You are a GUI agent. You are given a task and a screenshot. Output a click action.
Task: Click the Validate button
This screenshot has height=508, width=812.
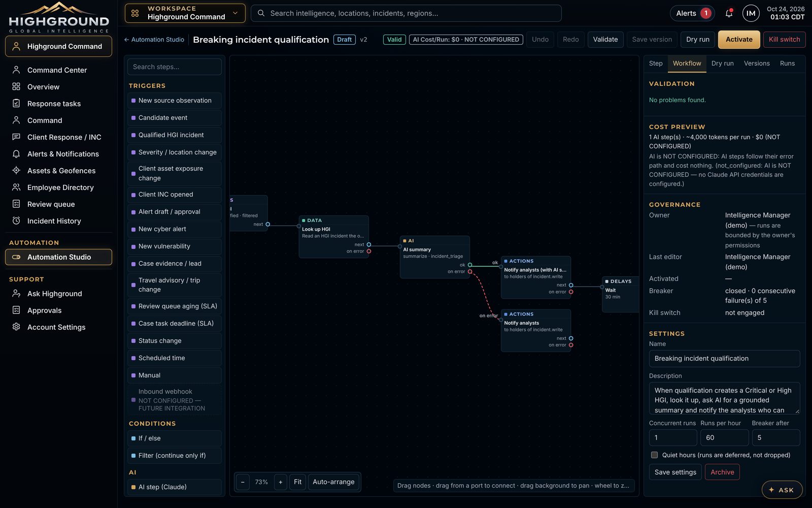coord(605,40)
